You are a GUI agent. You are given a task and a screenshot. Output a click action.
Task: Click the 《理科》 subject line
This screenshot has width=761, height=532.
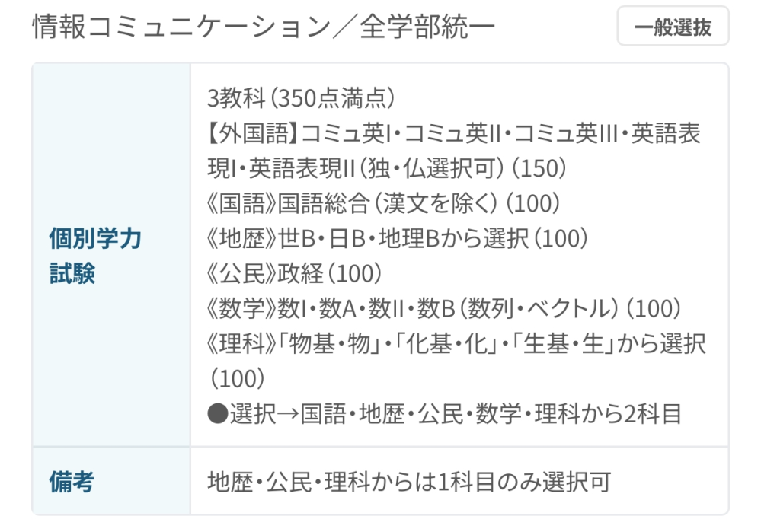pyautogui.click(x=456, y=343)
